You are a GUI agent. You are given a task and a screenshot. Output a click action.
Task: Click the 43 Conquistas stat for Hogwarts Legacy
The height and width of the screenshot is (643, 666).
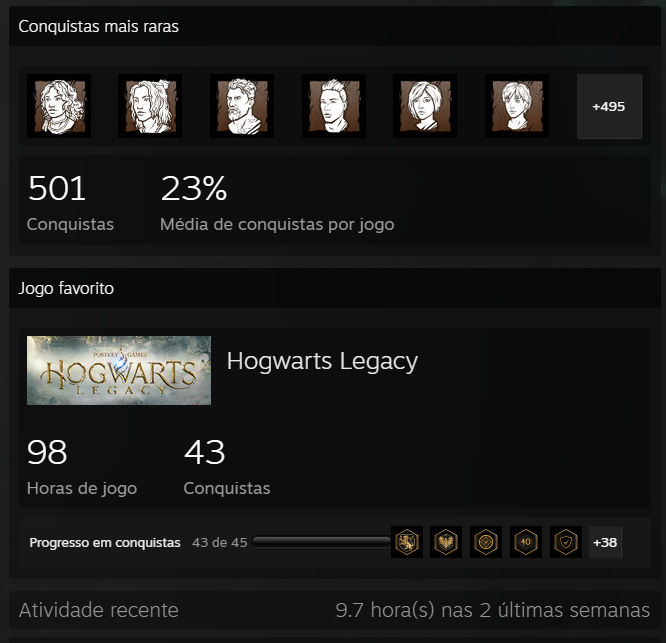pyautogui.click(x=227, y=467)
